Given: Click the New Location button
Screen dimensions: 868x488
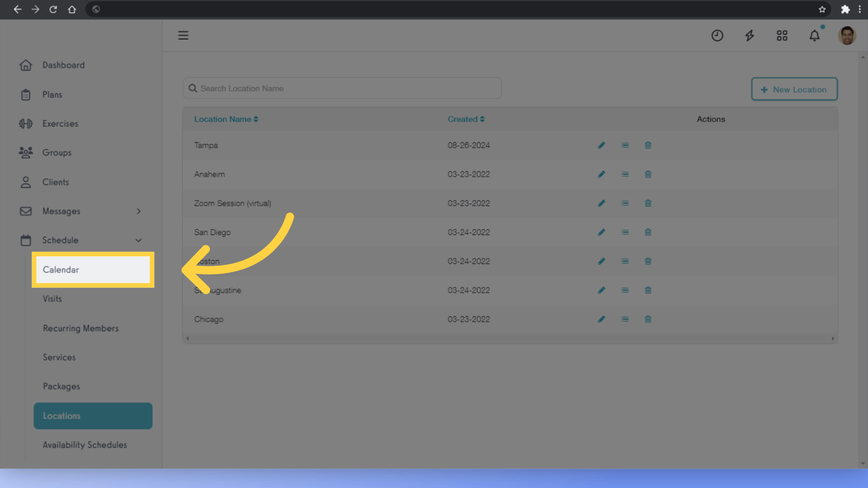Looking at the screenshot, I should click(x=794, y=89).
